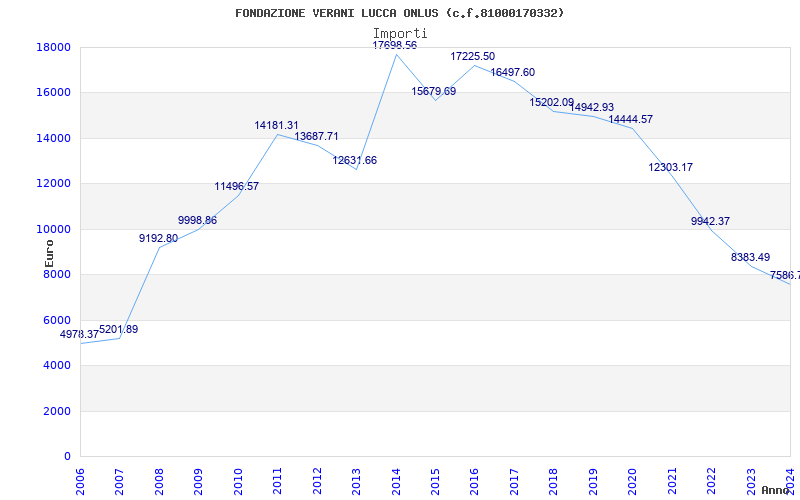This screenshot has height=500, width=800.
Task: Click the 2009 year axis label
Action: pyautogui.click(x=198, y=481)
